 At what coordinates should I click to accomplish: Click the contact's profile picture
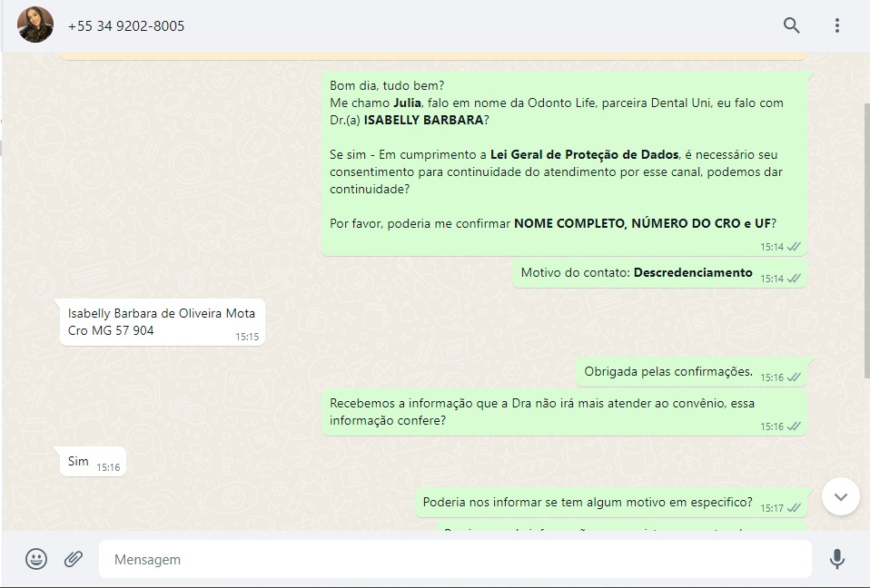(35, 25)
